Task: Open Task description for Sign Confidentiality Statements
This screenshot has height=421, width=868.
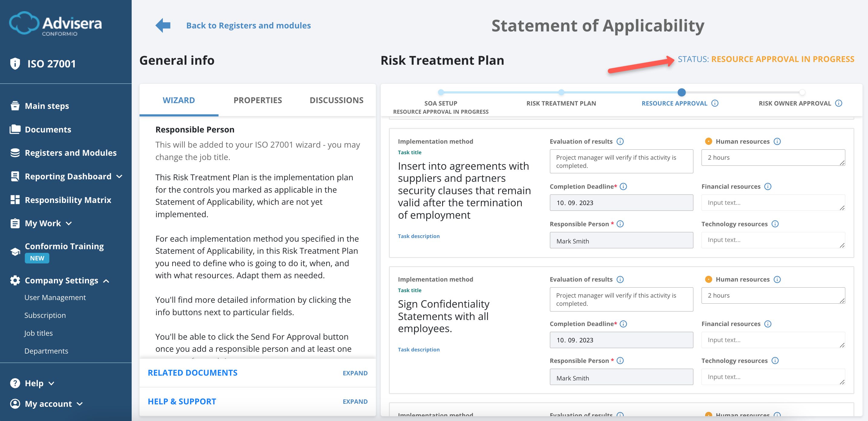Action: coord(419,350)
